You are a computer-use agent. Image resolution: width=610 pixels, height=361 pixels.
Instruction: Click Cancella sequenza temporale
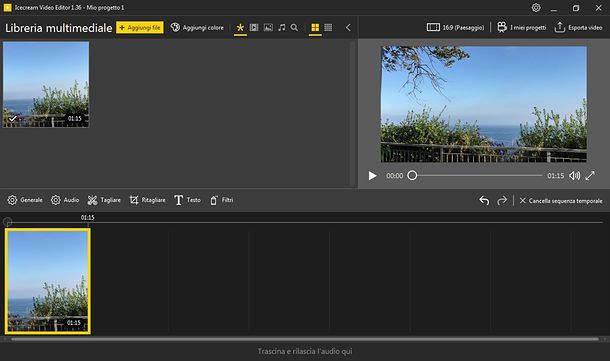(561, 201)
